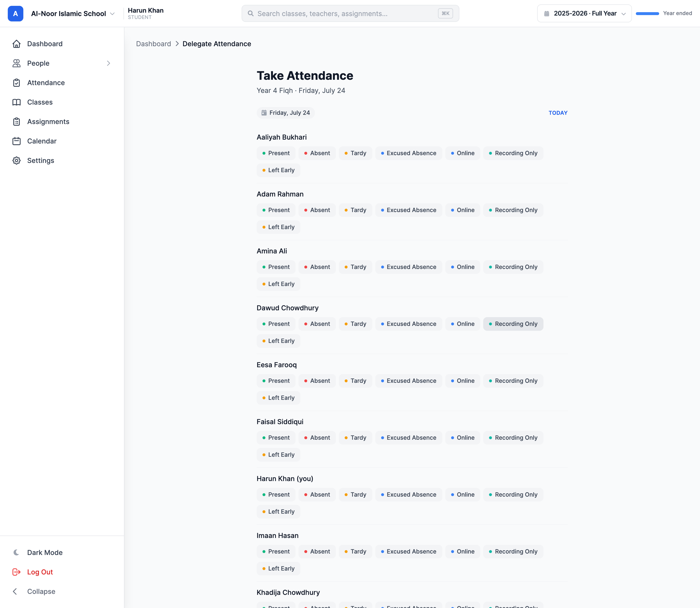
Task: Mark Amina Ali as Tardy
Action: click(x=355, y=267)
